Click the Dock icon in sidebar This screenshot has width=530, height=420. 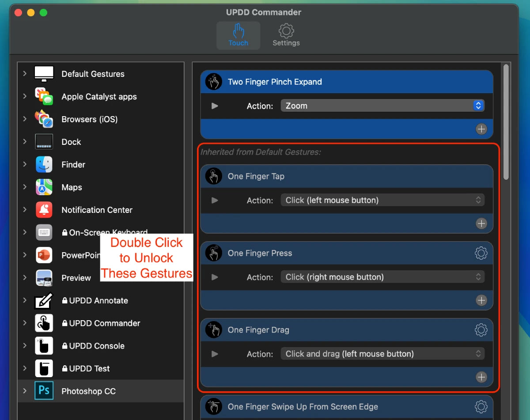click(x=44, y=142)
